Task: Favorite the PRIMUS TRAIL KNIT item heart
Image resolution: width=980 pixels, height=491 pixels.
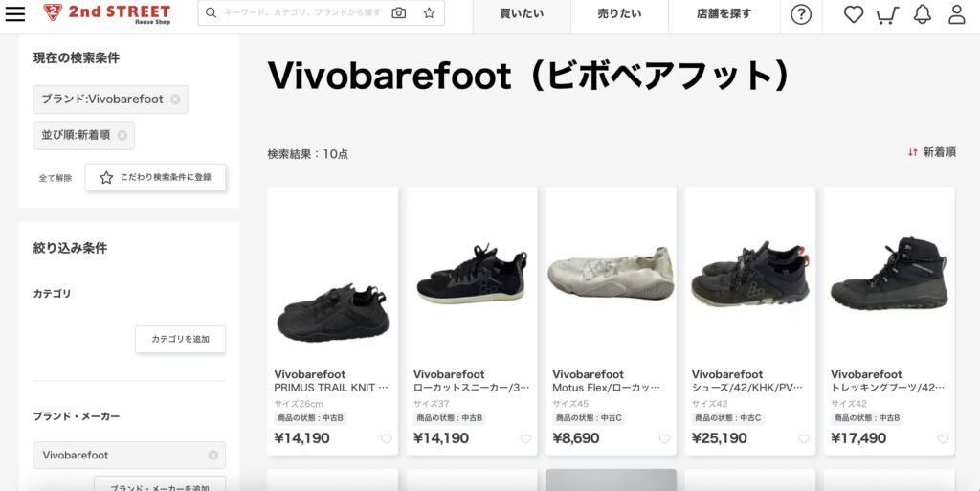Action: click(387, 438)
